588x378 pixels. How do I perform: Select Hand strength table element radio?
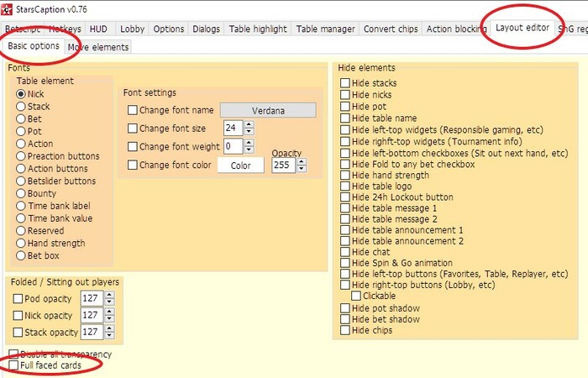(x=21, y=243)
